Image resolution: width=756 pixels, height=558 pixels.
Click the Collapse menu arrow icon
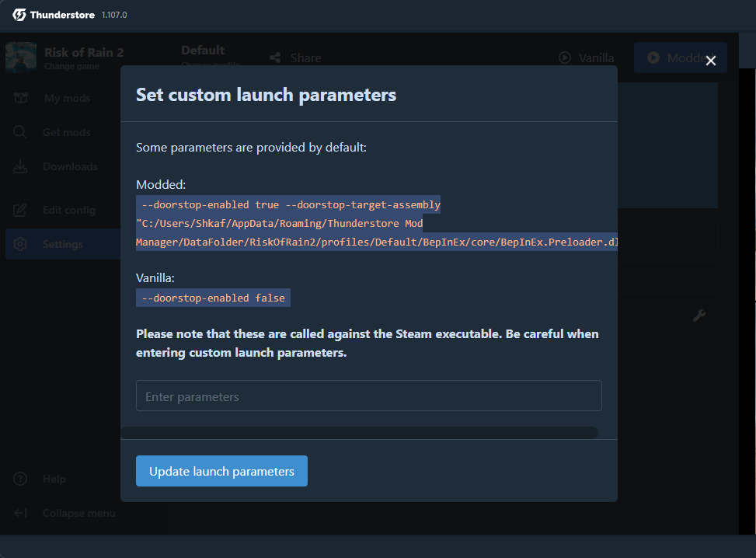[x=20, y=513]
